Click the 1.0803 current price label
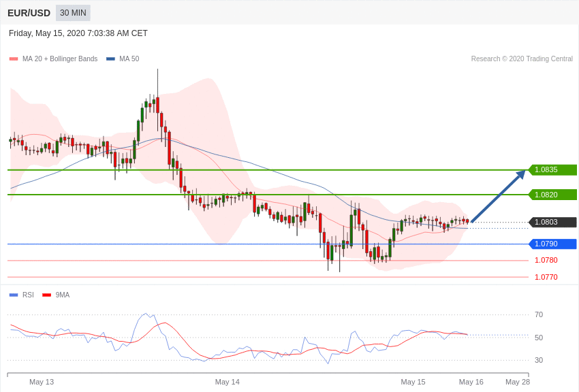Image resolution: width=579 pixels, height=392 pixels. (x=553, y=222)
